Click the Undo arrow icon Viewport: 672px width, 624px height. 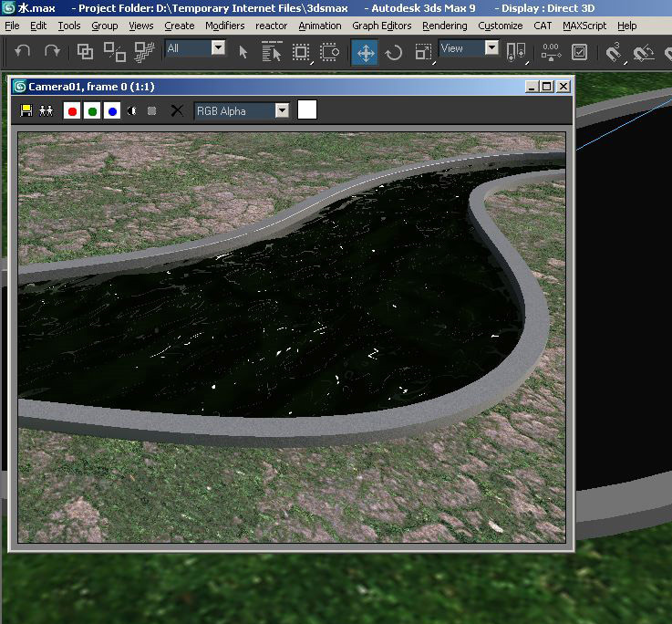click(23, 52)
